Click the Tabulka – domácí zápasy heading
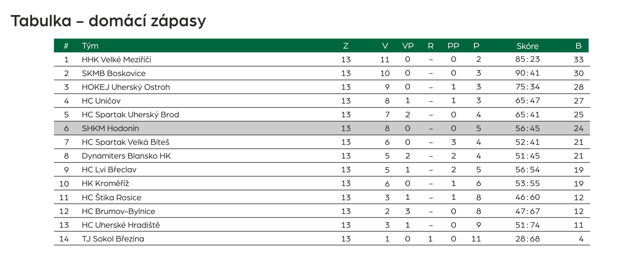Image resolution: width=644 pixels, height=257 pixels. click(x=108, y=21)
